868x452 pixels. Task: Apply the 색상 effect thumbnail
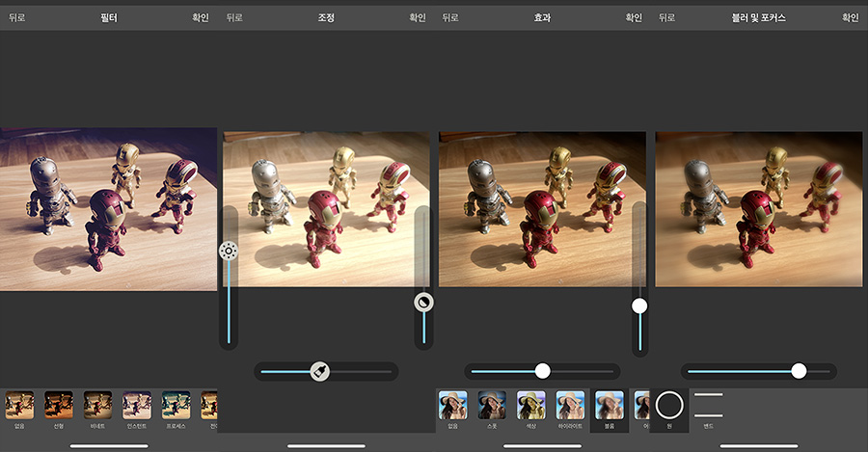(530, 406)
